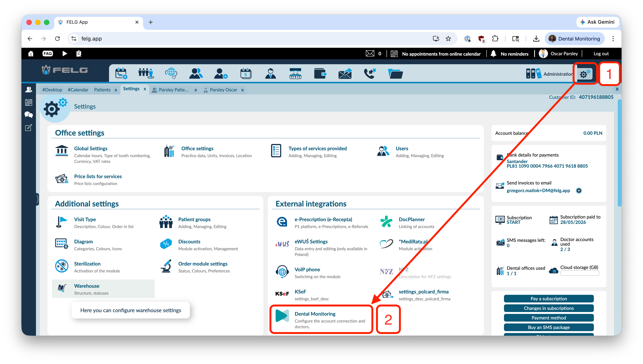Click the Changes in subscriptions button
Viewport: 643px width, 364px height.
pyautogui.click(x=549, y=308)
